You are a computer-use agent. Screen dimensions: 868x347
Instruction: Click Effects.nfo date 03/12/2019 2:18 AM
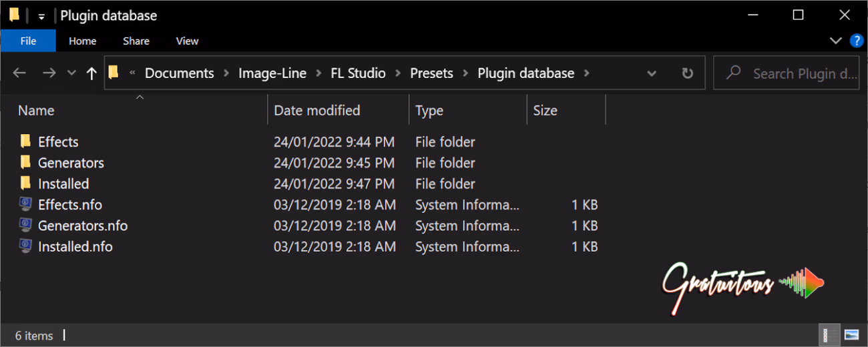(x=335, y=204)
